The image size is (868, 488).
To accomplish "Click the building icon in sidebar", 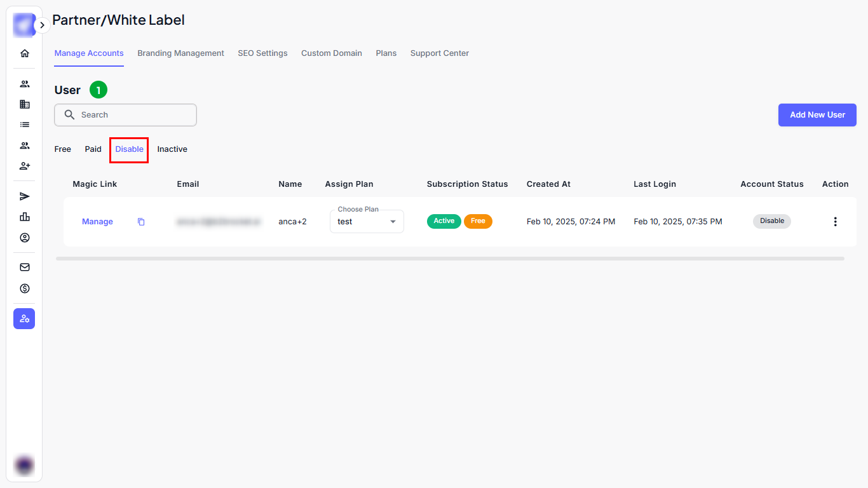I will tap(25, 104).
